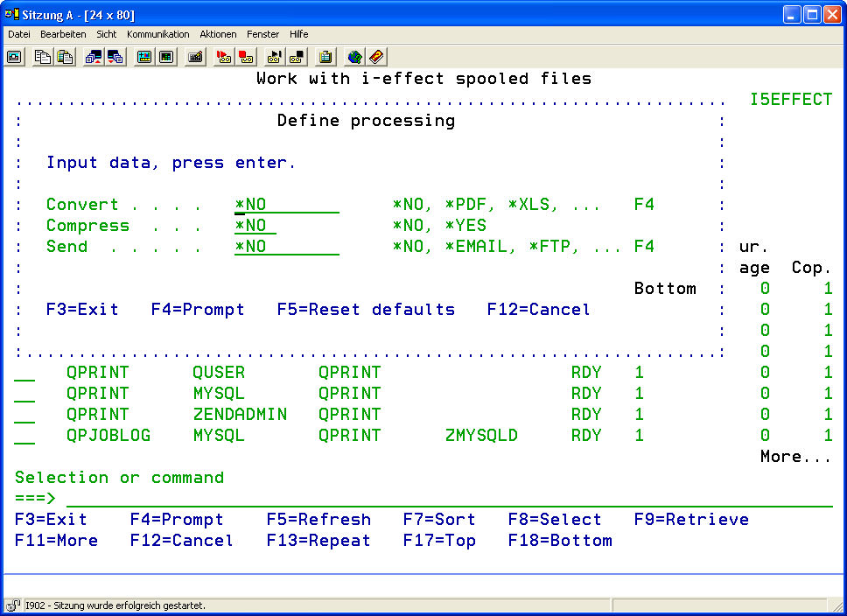Open the Datei menu
This screenshot has width=847, height=616.
(19, 34)
